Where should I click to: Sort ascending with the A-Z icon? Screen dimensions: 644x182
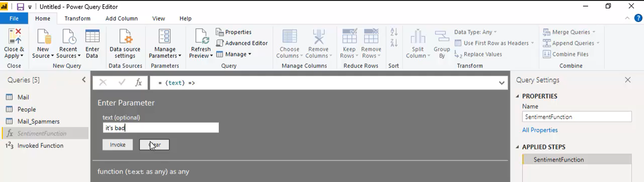[x=394, y=32]
